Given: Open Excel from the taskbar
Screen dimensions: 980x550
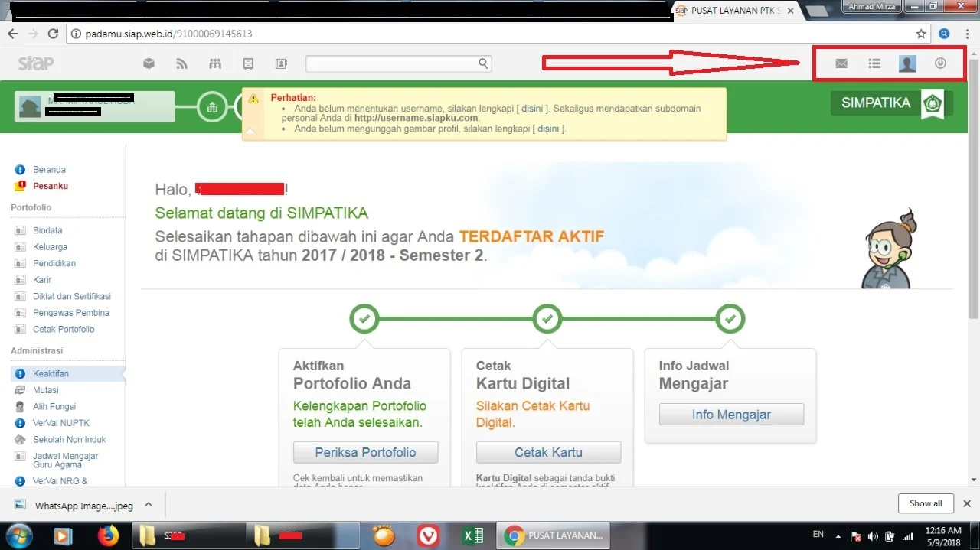Looking at the screenshot, I should tap(472, 535).
